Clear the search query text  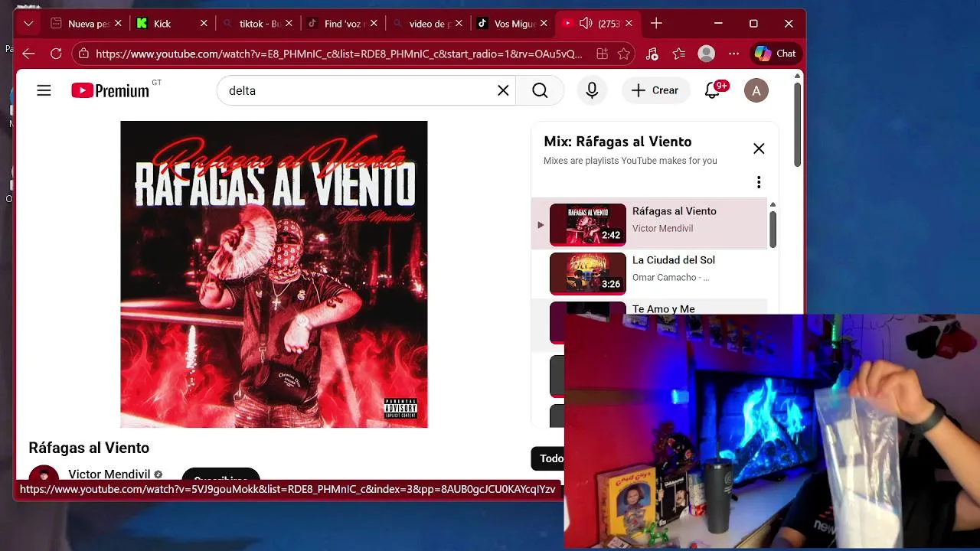click(x=503, y=90)
